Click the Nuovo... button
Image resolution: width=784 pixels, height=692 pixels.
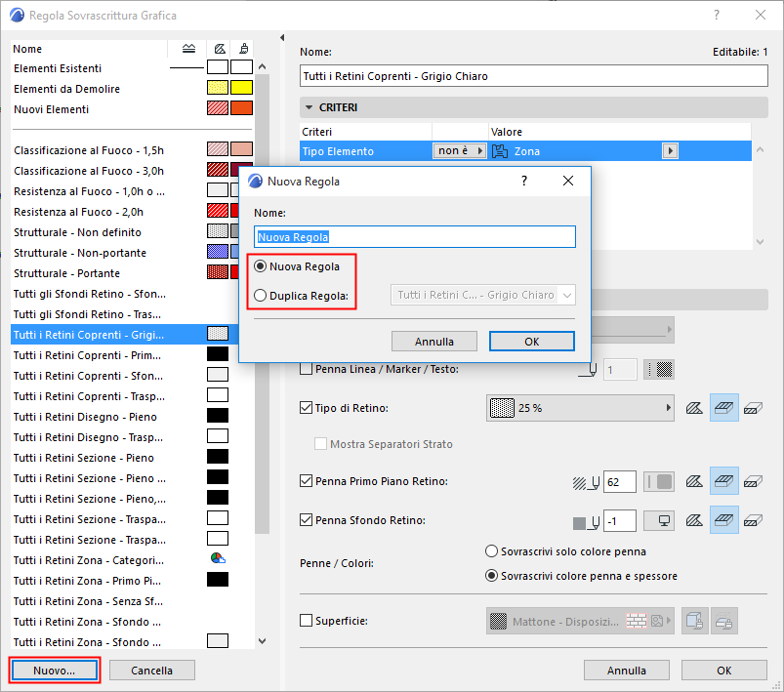click(55, 671)
